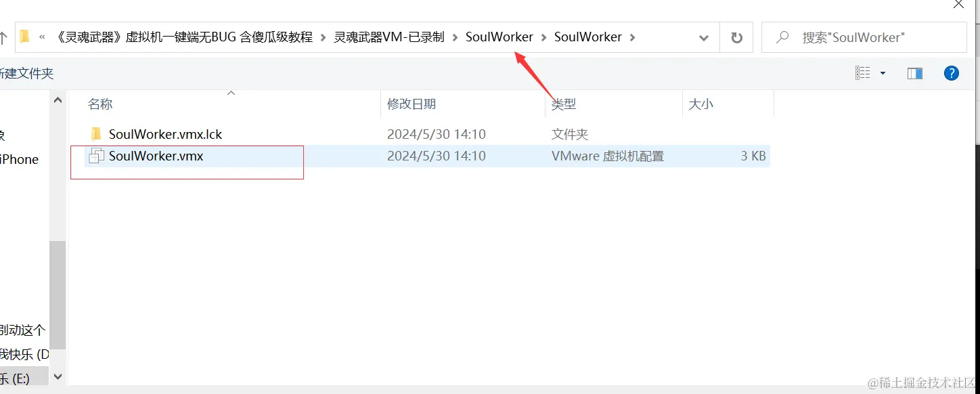Select the (D drive in navigation pane
Viewport: 980px width, 394px height.
pos(25,354)
